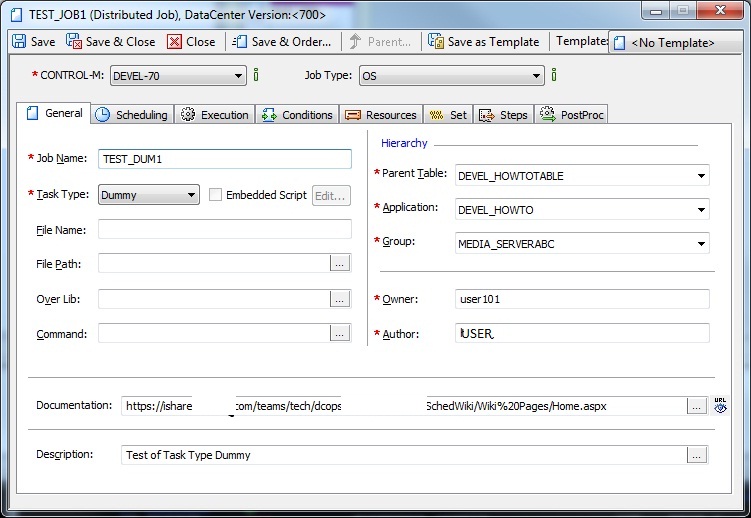Click the Over Lib input field
Screen dimensions: 751x518
[x=214, y=299]
